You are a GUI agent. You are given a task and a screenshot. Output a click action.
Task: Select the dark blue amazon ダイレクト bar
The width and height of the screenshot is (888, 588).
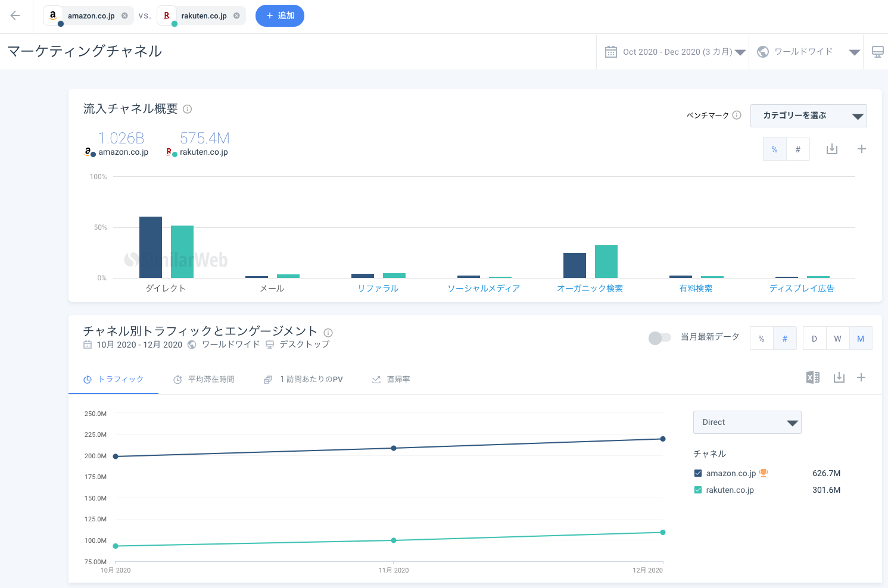tap(151, 247)
